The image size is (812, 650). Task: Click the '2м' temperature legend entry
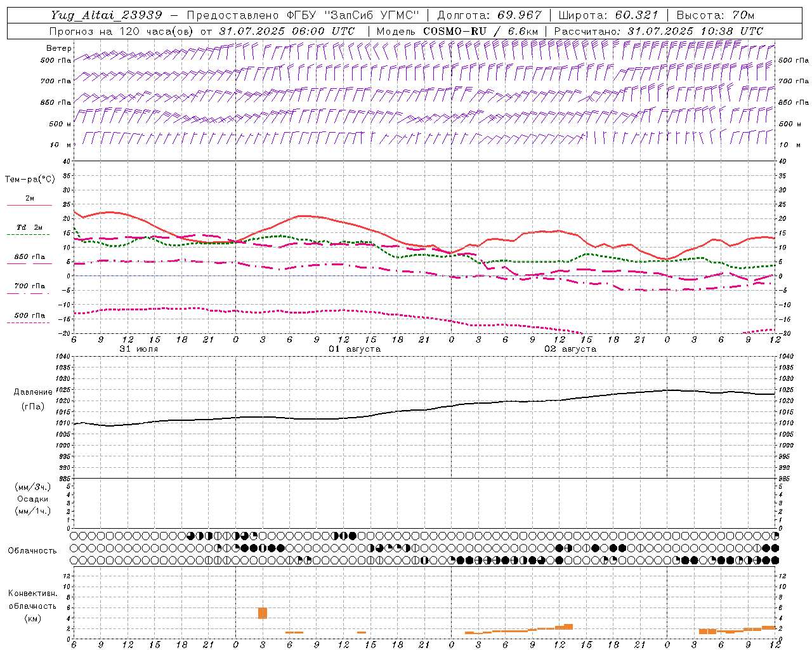29,199
